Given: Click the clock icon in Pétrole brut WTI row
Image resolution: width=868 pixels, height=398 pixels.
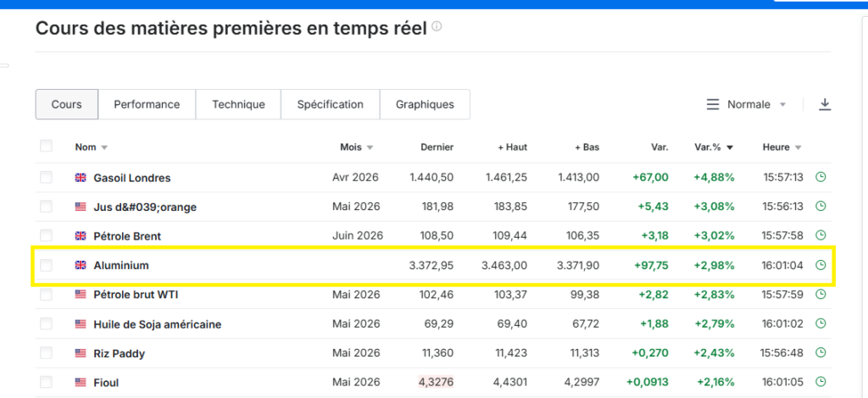Looking at the screenshot, I should point(821,294).
